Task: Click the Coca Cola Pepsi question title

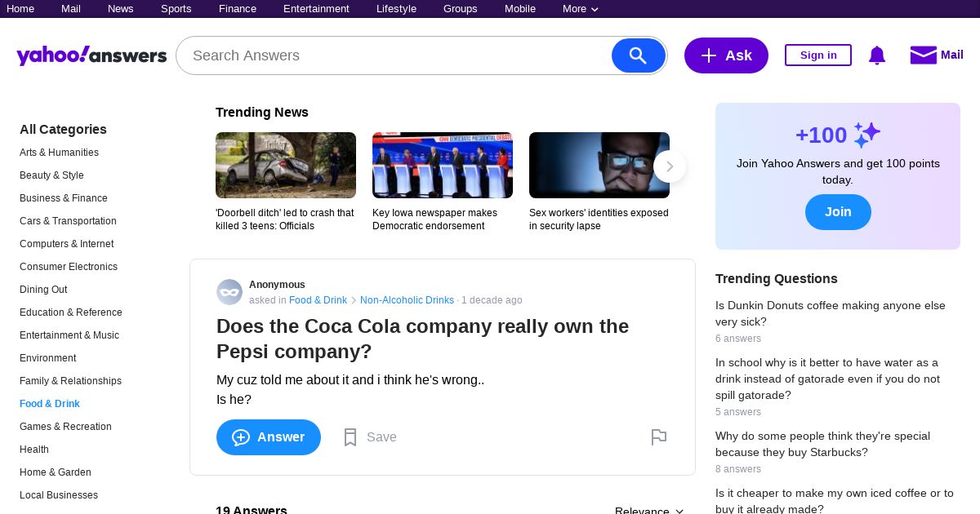Action: point(422,339)
